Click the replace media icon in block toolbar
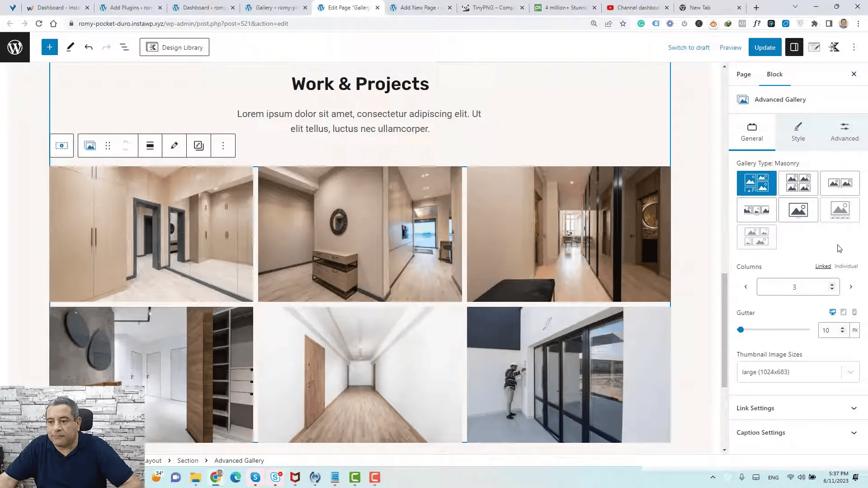The image size is (868, 488). (x=198, y=145)
